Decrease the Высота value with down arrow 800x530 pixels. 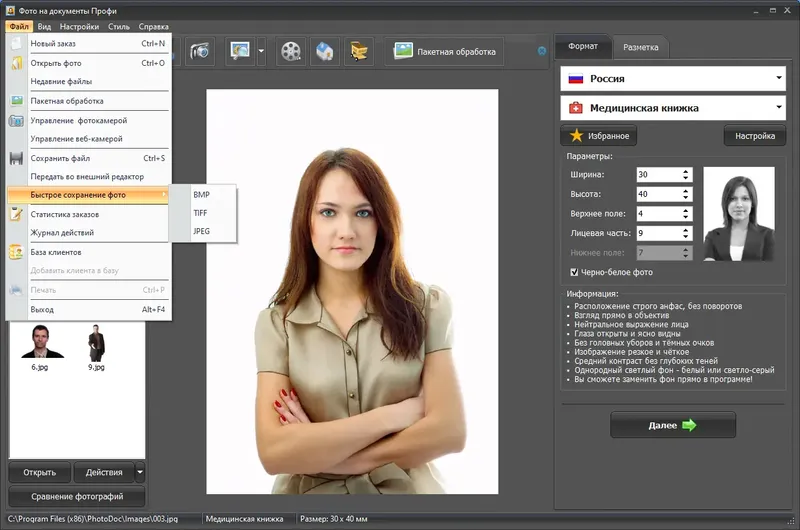tap(685, 198)
